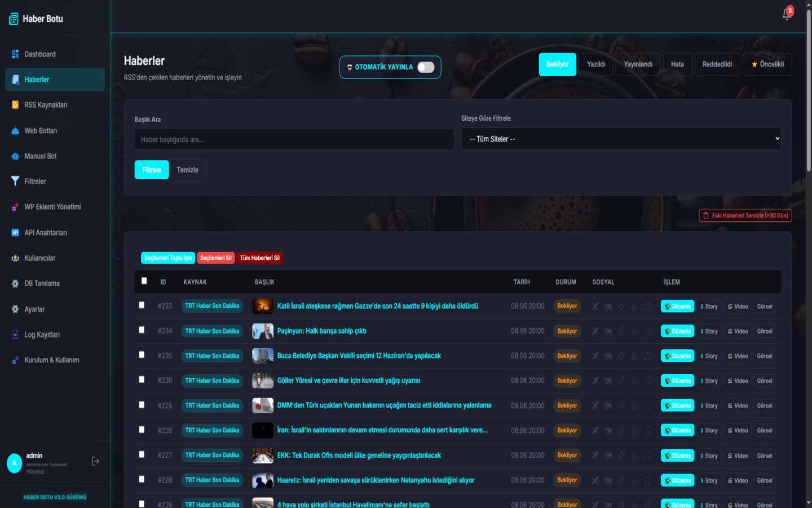This screenshot has width=812, height=508.
Task: Open the headline "Paşinyan: Halk barışa sahip çıktı"
Action: pyautogui.click(x=321, y=331)
